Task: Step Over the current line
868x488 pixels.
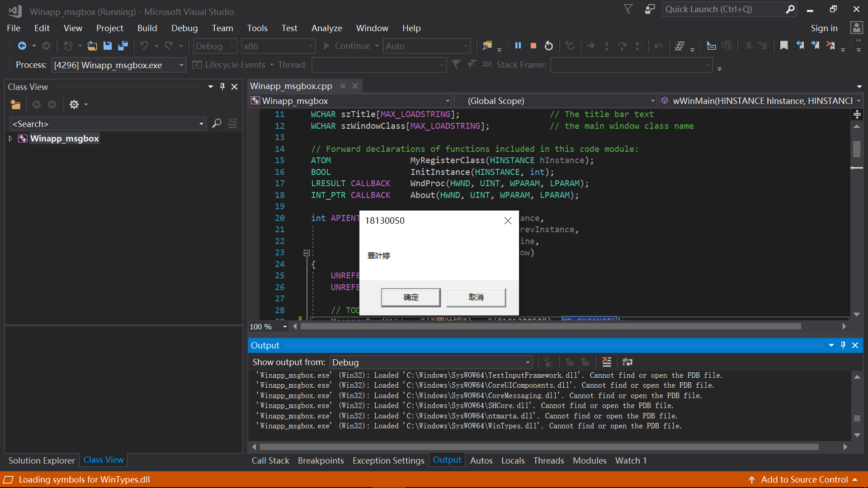Action: pos(622,45)
